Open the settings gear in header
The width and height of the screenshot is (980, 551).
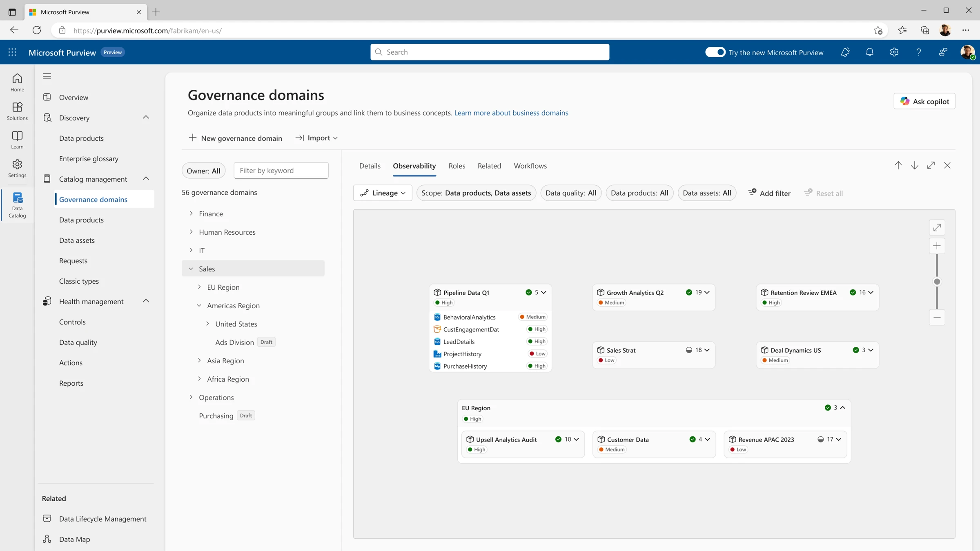(894, 52)
